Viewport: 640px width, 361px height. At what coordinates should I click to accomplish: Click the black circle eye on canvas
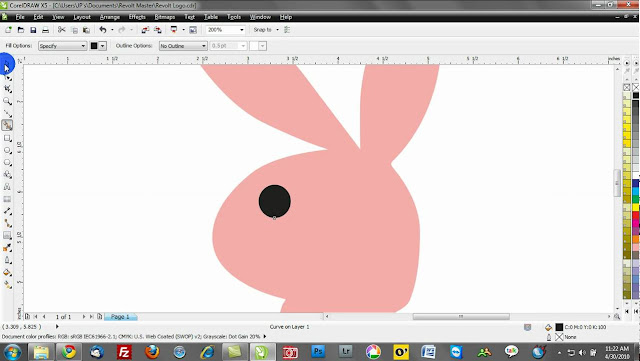[x=275, y=201]
